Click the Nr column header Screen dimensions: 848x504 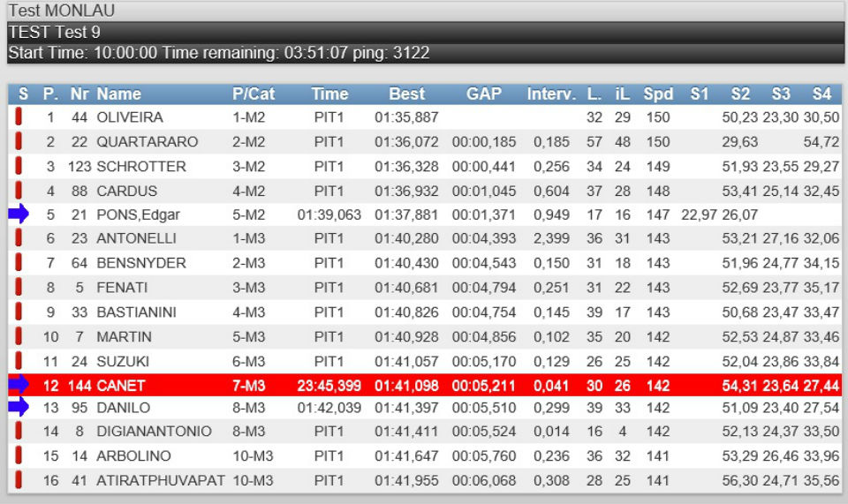click(79, 94)
